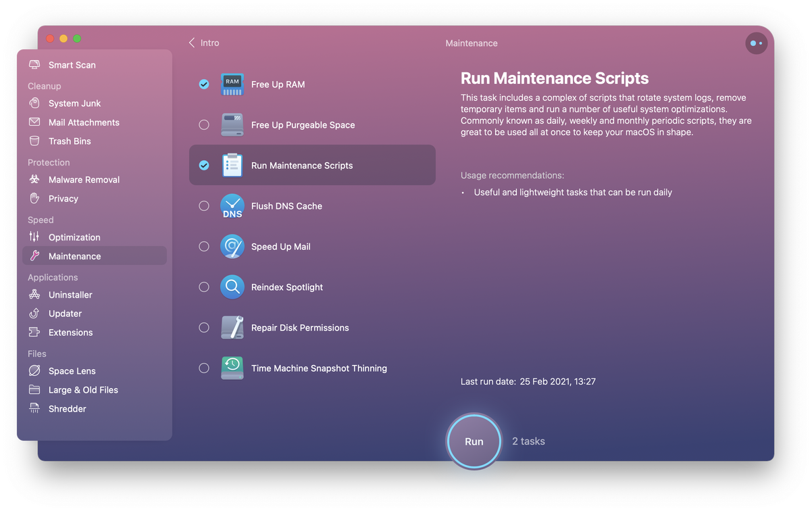Image resolution: width=812 pixels, height=511 pixels.
Task: Tick the Reindex Spotlight checkbox
Action: pyautogui.click(x=204, y=287)
